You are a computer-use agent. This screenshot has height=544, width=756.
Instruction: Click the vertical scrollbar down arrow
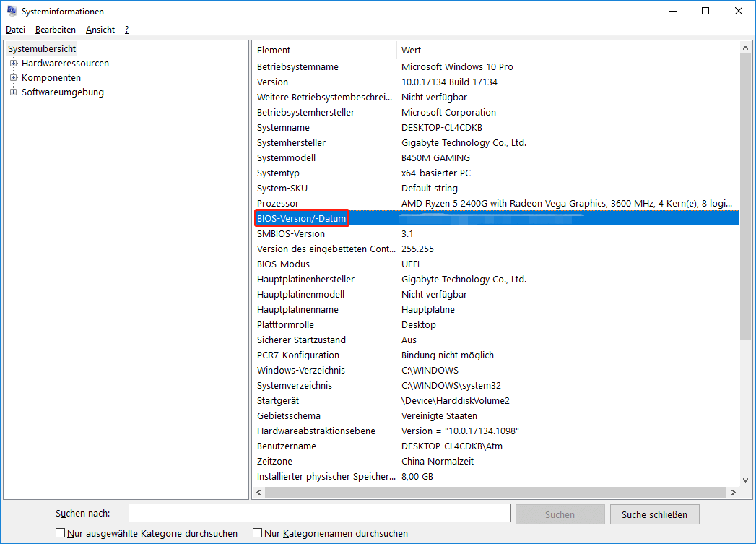click(x=745, y=480)
